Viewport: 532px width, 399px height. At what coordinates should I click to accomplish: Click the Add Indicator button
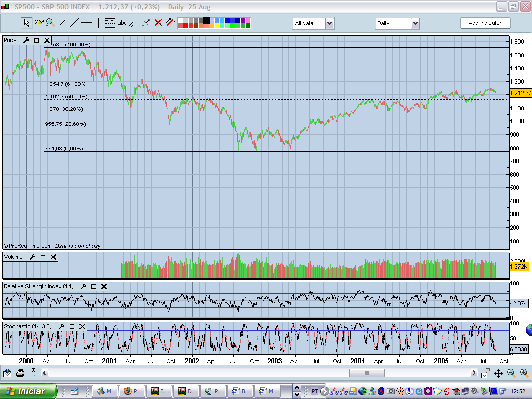coord(485,23)
